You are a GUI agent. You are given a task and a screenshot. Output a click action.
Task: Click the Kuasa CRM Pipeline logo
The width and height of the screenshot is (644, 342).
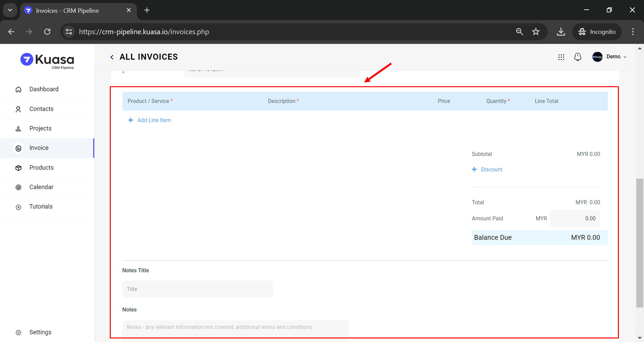tap(47, 61)
